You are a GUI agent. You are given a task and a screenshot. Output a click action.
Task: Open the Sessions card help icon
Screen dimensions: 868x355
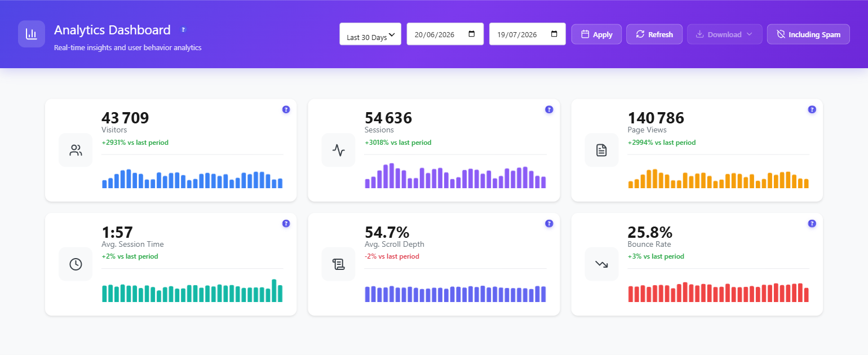pos(549,109)
